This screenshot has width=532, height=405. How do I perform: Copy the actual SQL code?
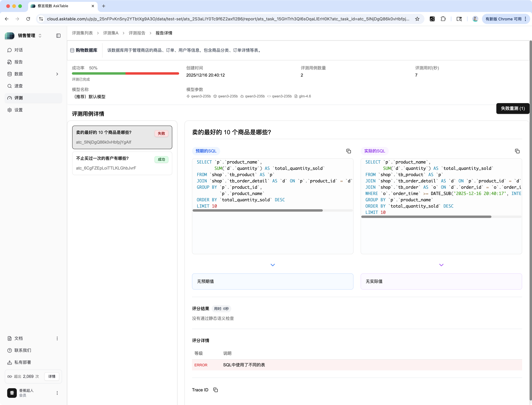(517, 151)
